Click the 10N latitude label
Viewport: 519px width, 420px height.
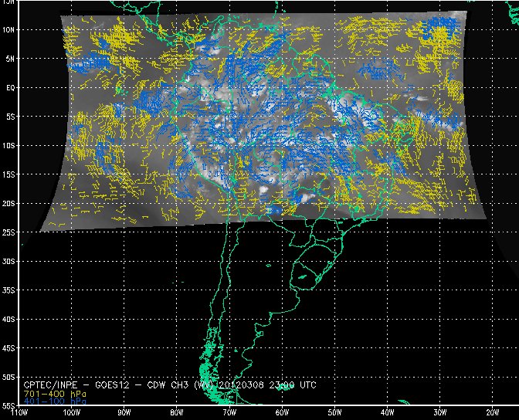pyautogui.click(x=8, y=30)
